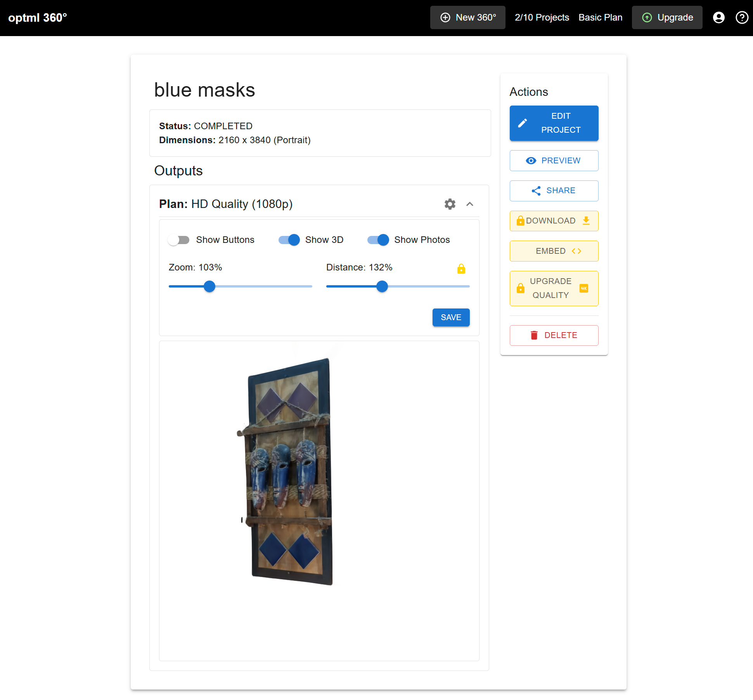
Task: Click the Zoom slider handle
Action: click(209, 286)
